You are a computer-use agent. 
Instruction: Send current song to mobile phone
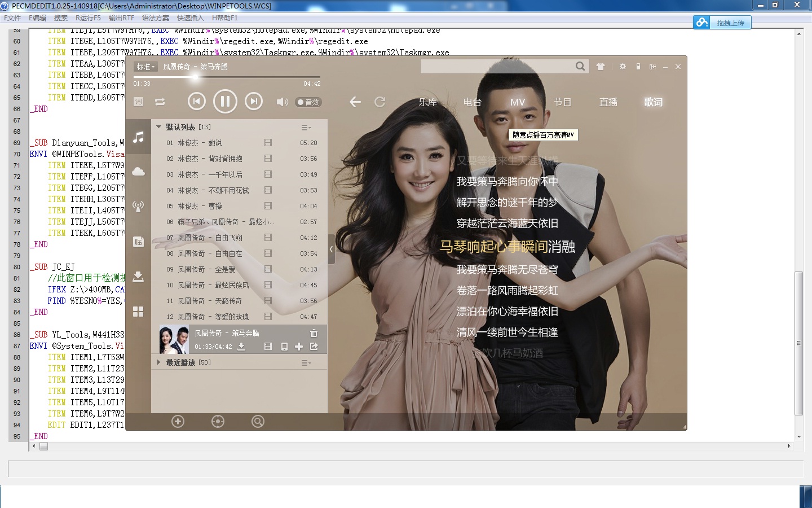pyautogui.click(x=284, y=347)
